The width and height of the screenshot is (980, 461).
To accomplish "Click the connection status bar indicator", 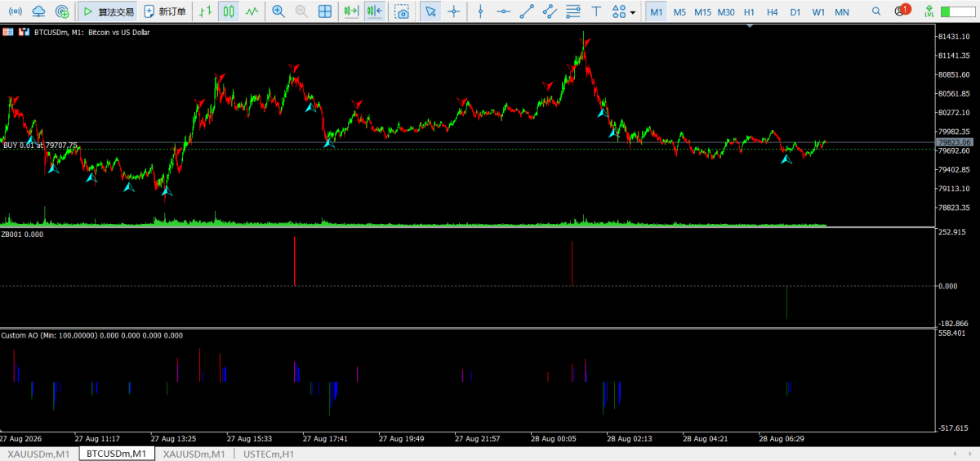I will point(956,11).
